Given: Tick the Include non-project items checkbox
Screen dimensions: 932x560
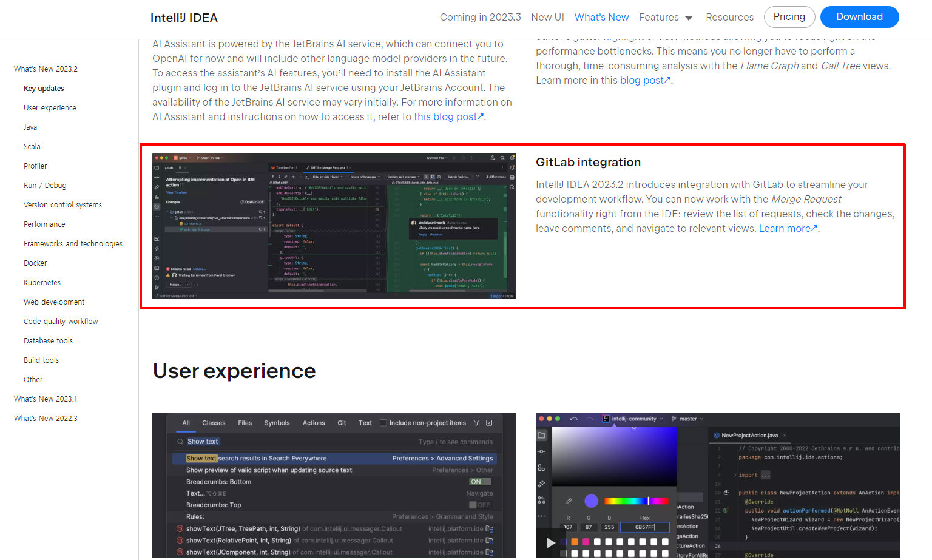Looking at the screenshot, I should [383, 423].
